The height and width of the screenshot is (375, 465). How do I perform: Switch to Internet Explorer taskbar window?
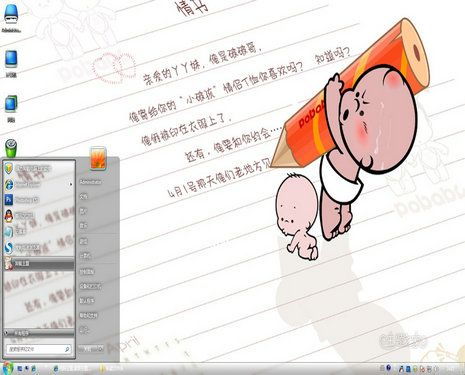click(x=72, y=368)
